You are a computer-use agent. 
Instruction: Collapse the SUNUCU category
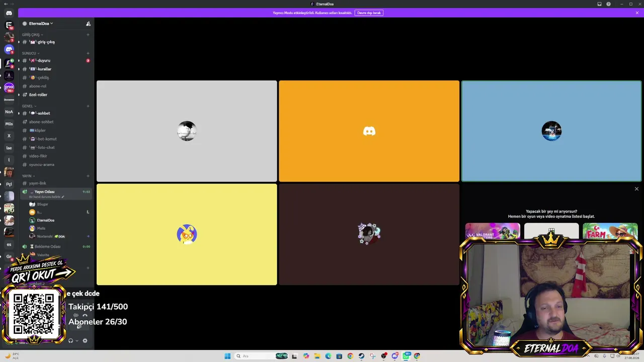pos(30,53)
